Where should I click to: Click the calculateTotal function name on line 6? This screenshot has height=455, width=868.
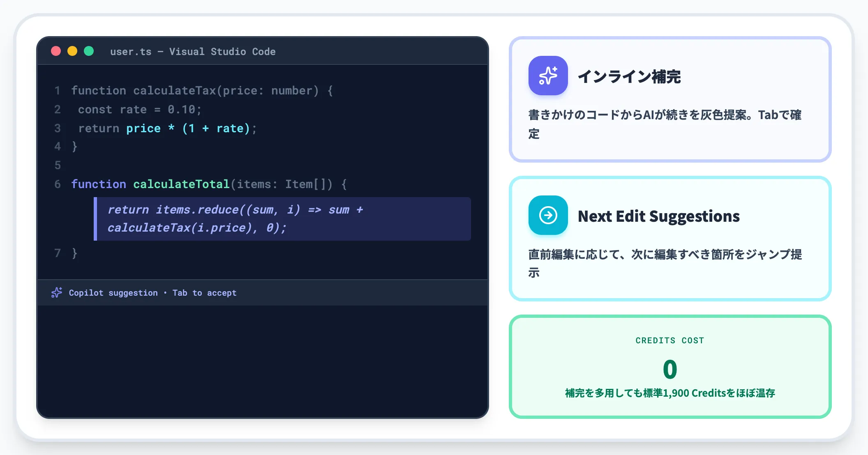(x=181, y=184)
